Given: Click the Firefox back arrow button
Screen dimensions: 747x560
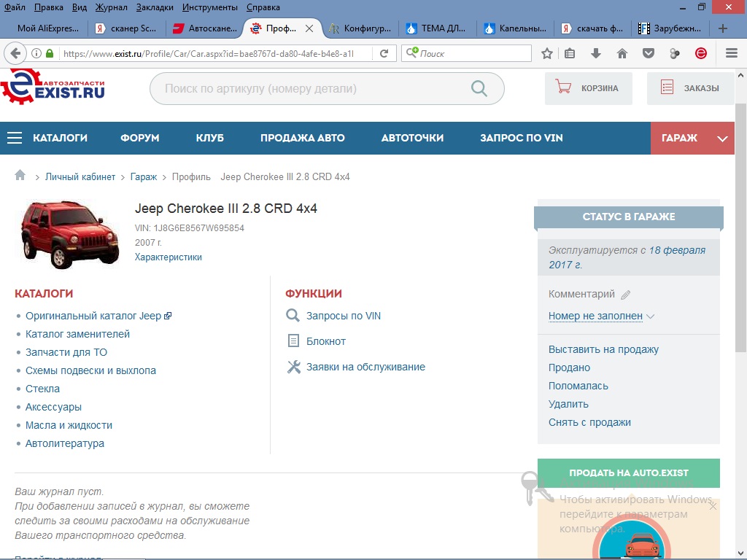Looking at the screenshot, I should tap(15, 53).
